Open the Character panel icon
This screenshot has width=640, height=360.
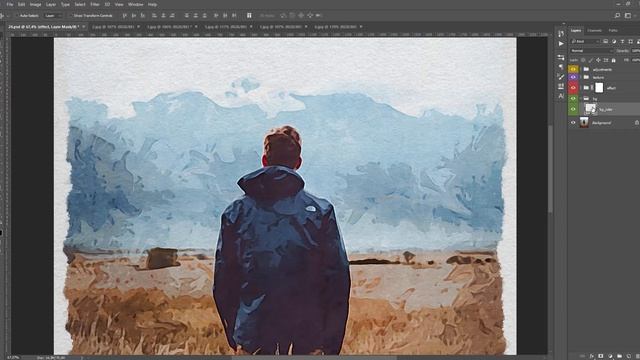pyautogui.click(x=561, y=96)
